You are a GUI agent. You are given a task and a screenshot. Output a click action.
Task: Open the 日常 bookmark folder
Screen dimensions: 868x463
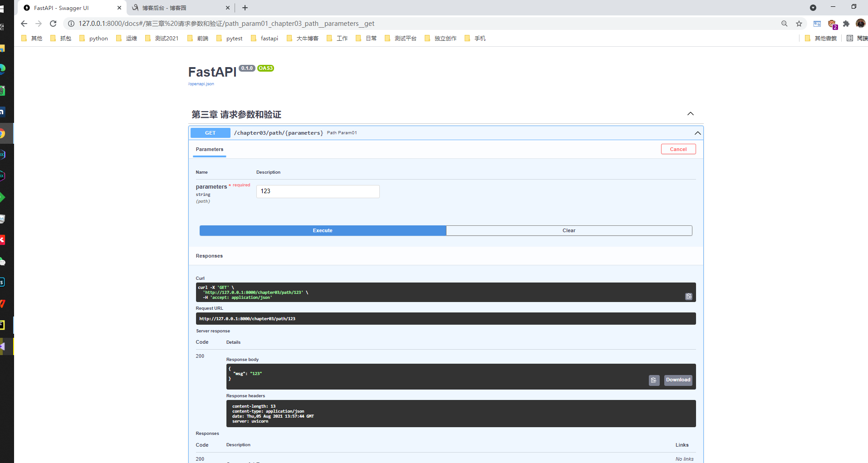pyautogui.click(x=366, y=38)
